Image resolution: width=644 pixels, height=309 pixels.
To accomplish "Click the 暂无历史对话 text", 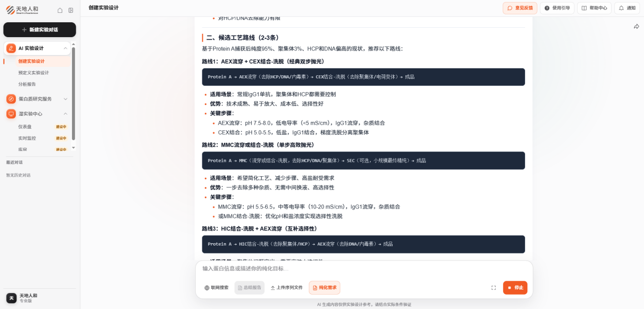I will [x=18, y=175].
